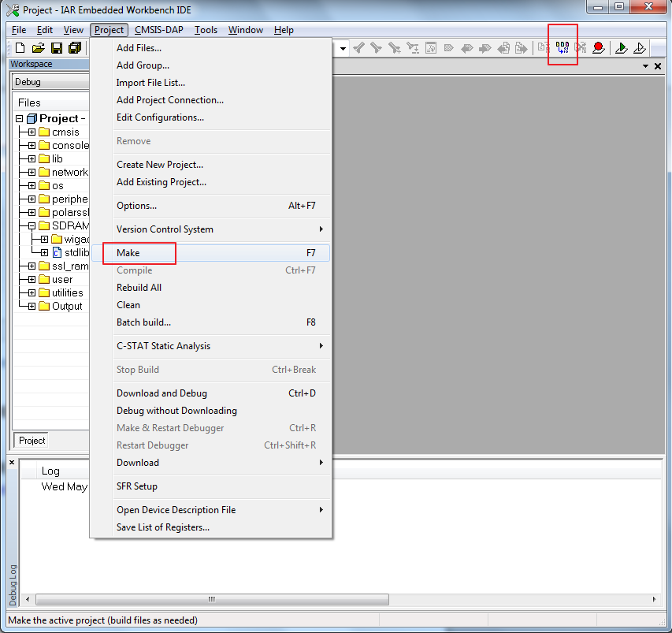This screenshot has height=633, width=672.
Task: Click the Debug Log horizontal scrollbar
Action: (x=212, y=599)
